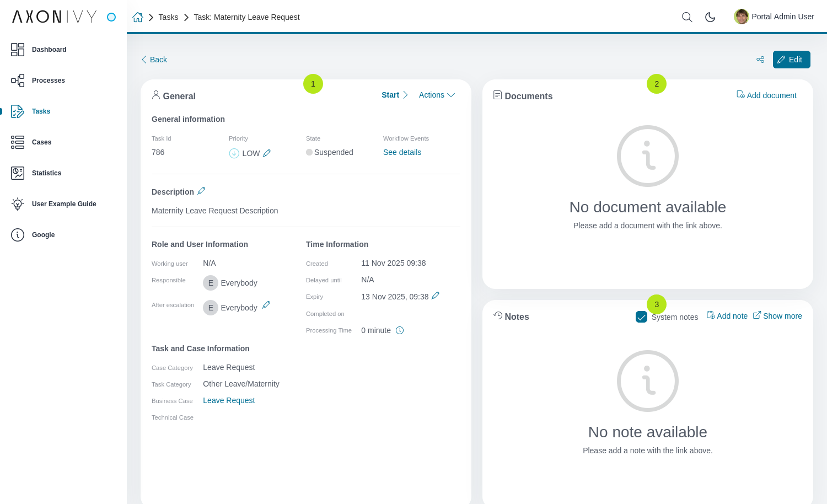Edit priority using pencil icon beside LOW
The width and height of the screenshot is (827, 504).
[x=267, y=153]
